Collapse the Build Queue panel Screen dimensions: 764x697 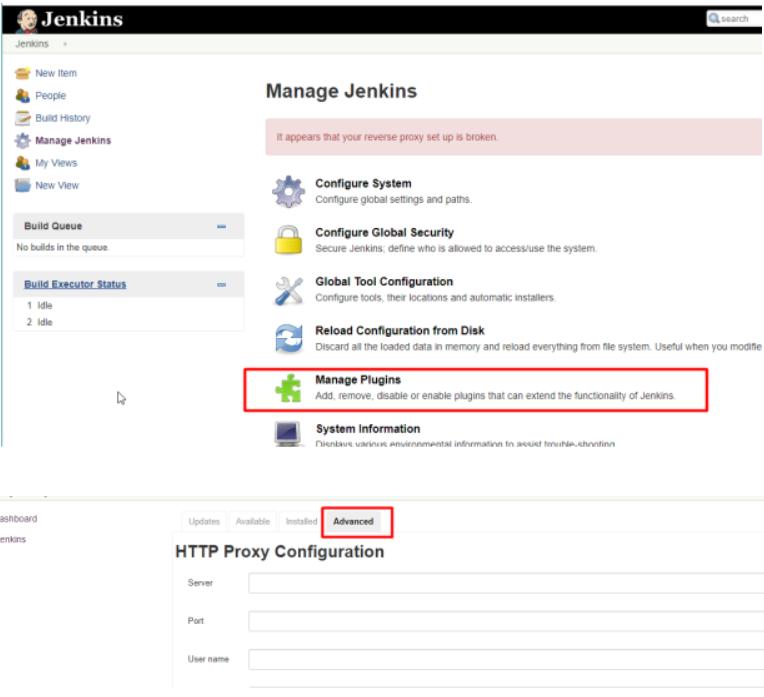coord(222,227)
